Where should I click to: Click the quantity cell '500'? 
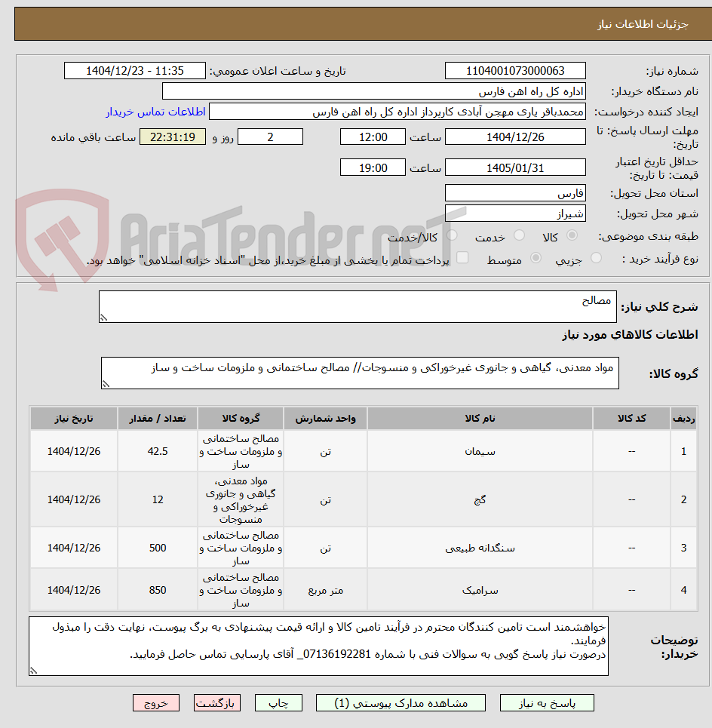[x=158, y=548]
